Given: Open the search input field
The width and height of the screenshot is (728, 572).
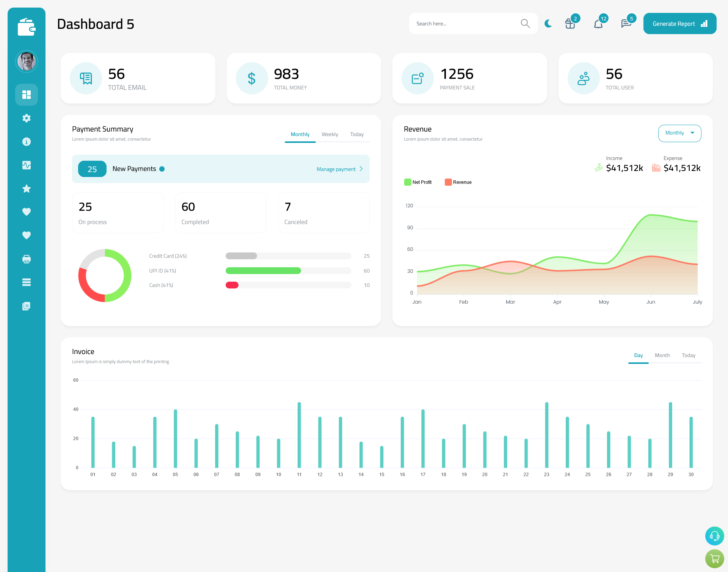Looking at the screenshot, I should tap(467, 24).
